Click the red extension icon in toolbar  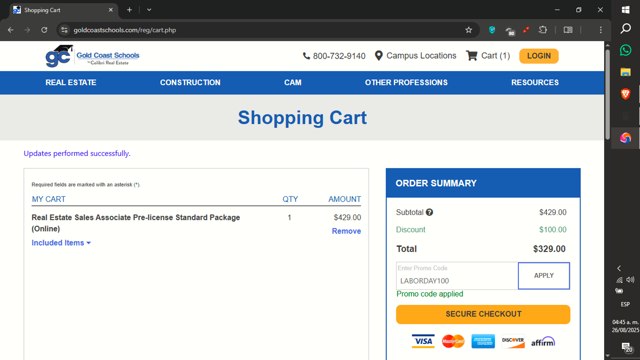[526, 30]
